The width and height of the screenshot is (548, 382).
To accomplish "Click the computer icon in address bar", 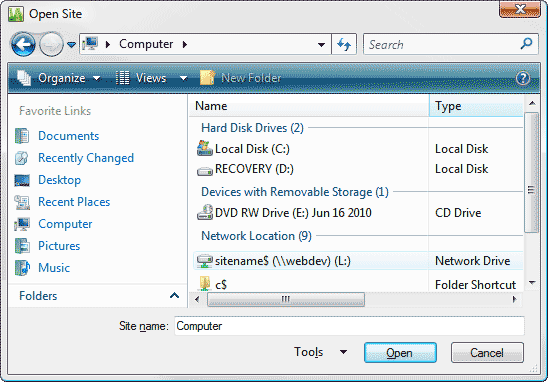I will pos(90,44).
